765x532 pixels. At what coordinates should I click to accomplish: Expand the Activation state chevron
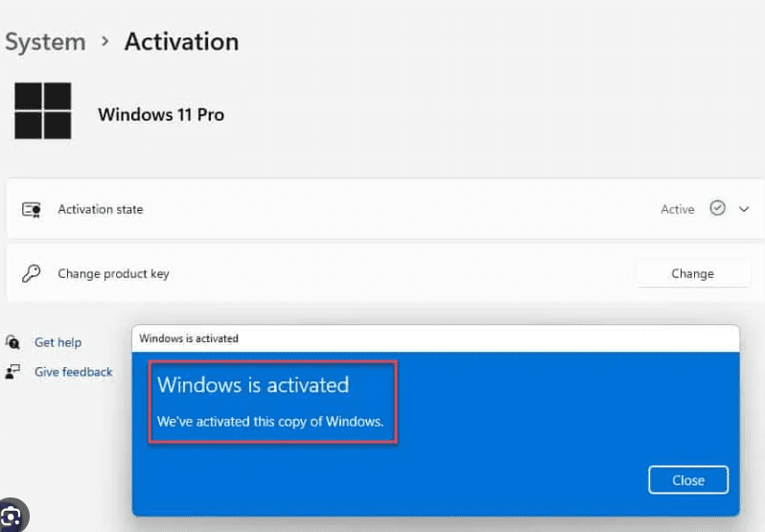(x=744, y=209)
